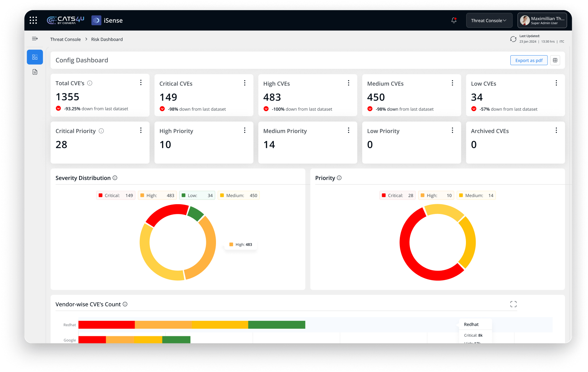The width and height of the screenshot is (588, 372).
Task: Open Archived CVEs card options menu
Action: point(556,130)
